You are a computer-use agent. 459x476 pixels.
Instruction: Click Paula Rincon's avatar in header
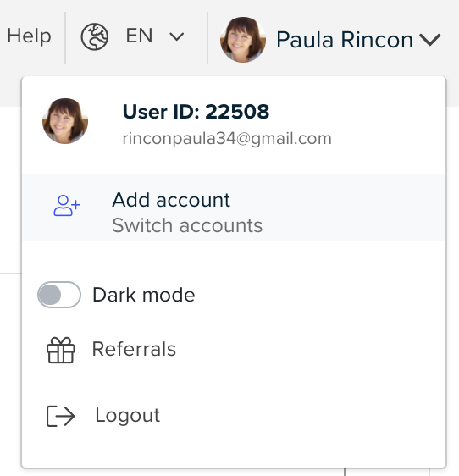point(243,40)
